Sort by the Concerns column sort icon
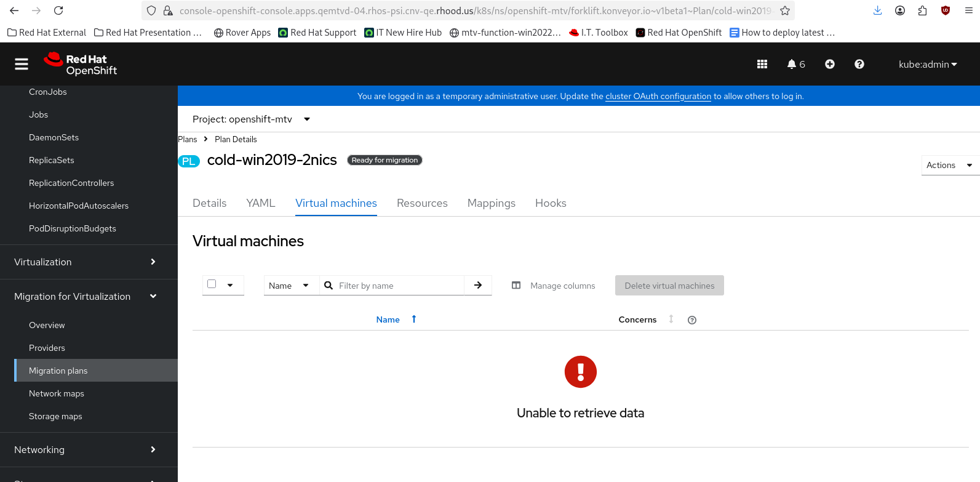 pyautogui.click(x=671, y=319)
